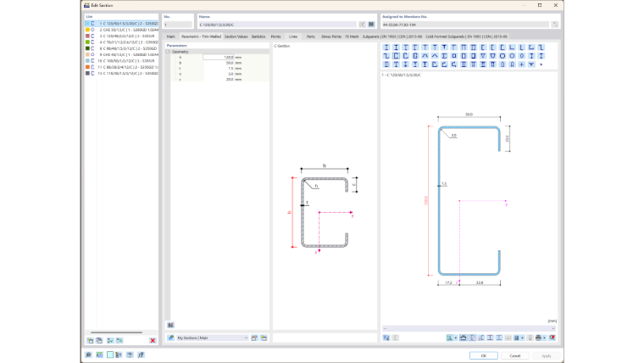Screen dimensions: 644x363
Task: Click the light blue swatch of section 1
Action: (x=87, y=24)
